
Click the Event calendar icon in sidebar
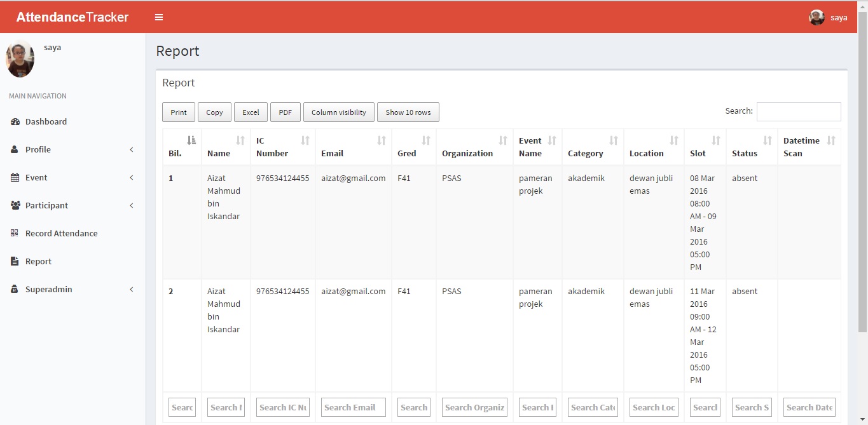(15, 177)
